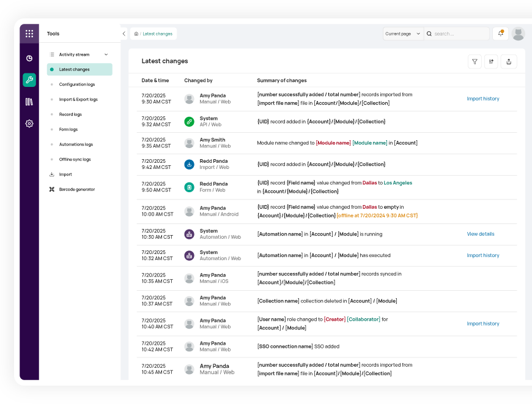Click the teal form icon for Redd Panda 9:50 AM
Viewport: 532px width, 404px height.
coord(190,187)
